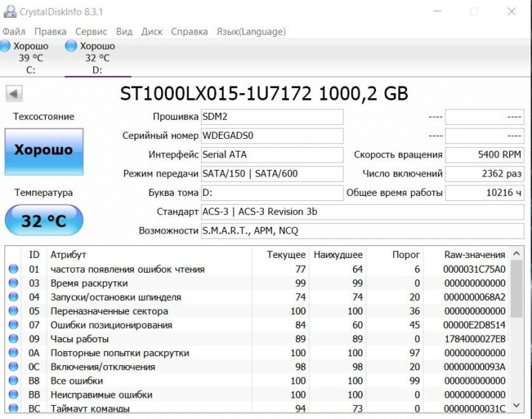
Task: Open the Диск menu
Action: (151, 32)
